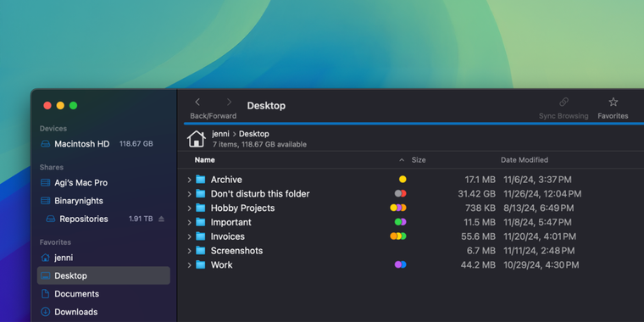Click the jenni home icon in sidebar

[x=45, y=258]
